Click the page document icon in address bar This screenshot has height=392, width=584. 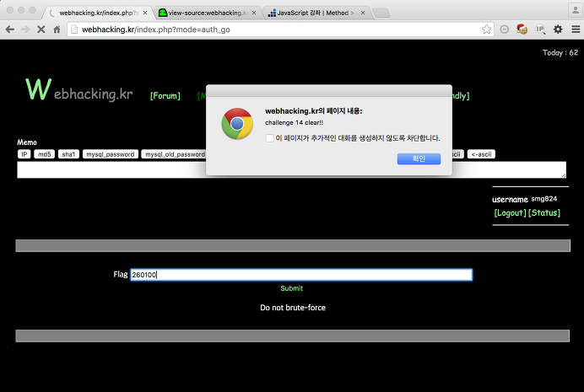[74, 30]
